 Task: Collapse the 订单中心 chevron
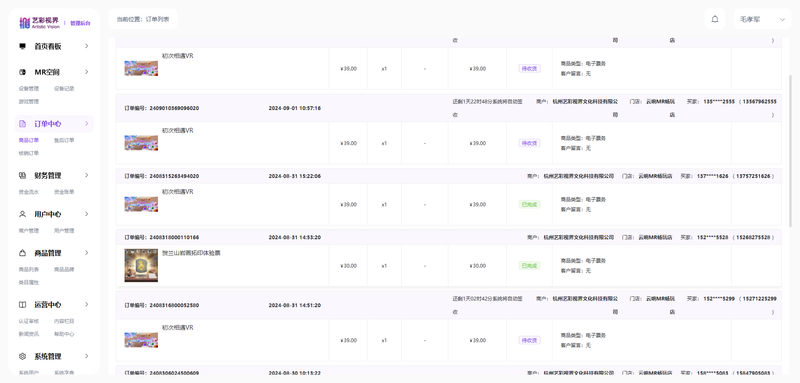coord(87,123)
